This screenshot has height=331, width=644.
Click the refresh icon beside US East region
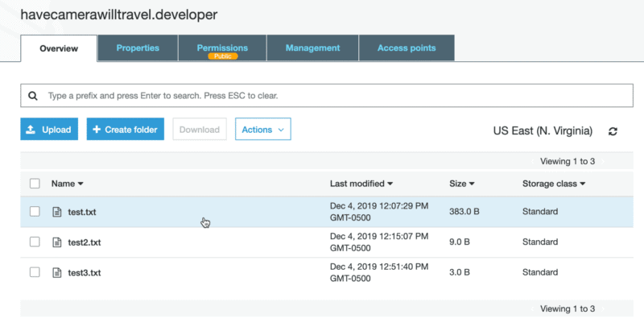(613, 131)
